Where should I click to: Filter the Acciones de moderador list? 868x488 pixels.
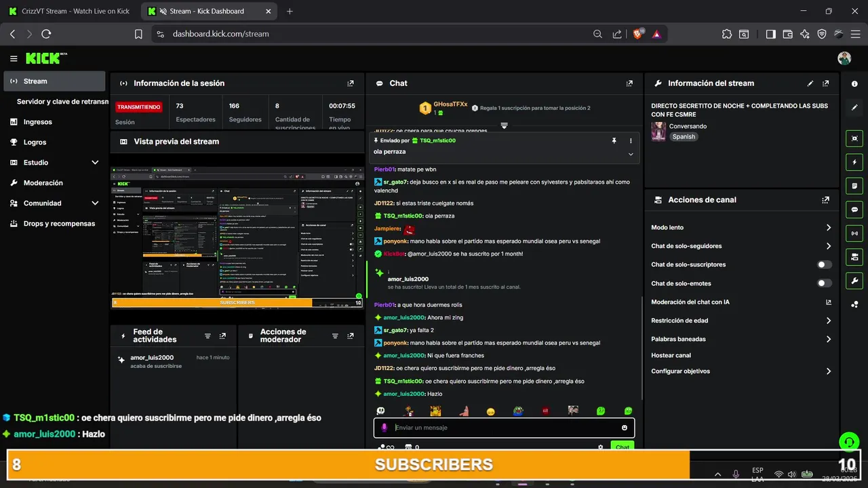tap(334, 336)
